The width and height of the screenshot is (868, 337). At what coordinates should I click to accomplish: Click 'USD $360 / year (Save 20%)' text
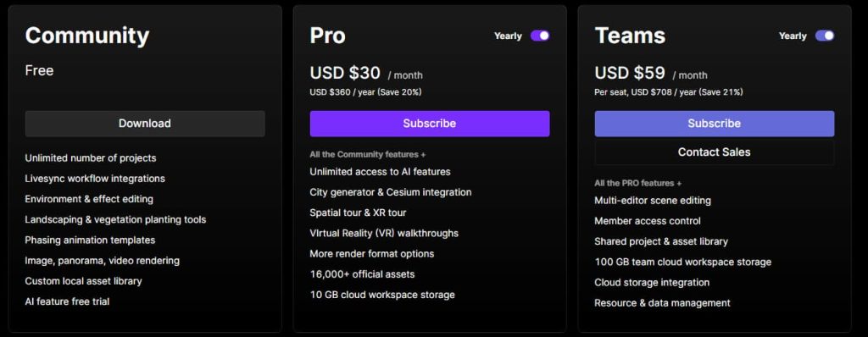(365, 92)
